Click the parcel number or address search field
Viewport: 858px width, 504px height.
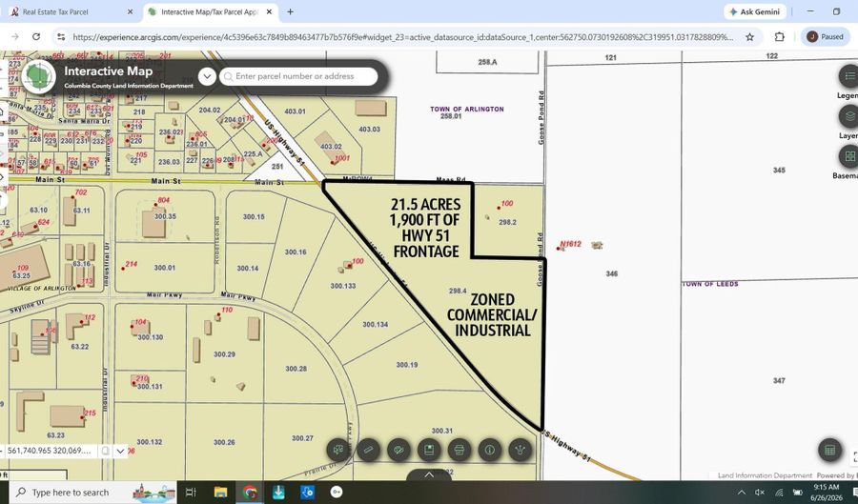(x=298, y=76)
